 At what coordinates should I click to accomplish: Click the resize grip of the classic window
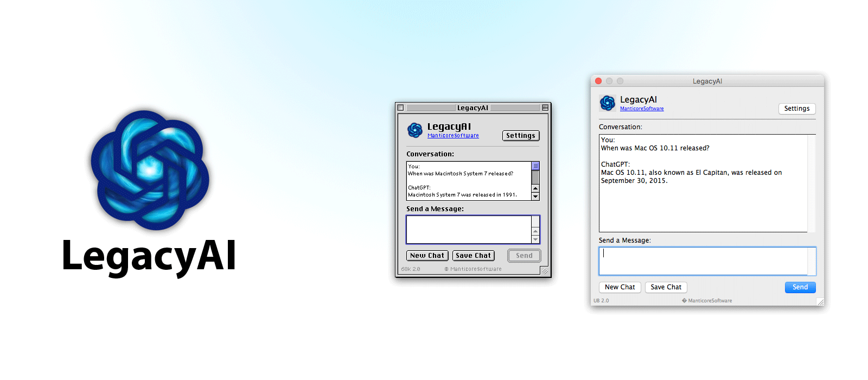point(545,270)
